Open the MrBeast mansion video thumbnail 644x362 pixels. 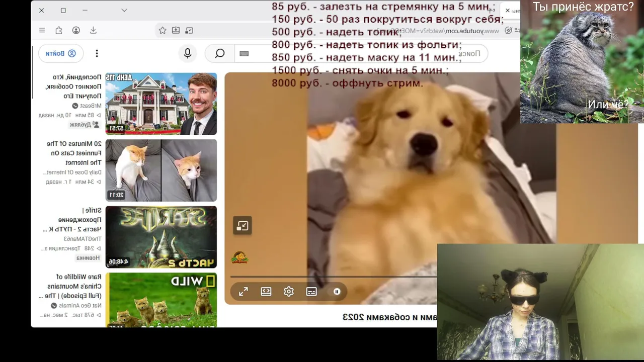coord(161,104)
